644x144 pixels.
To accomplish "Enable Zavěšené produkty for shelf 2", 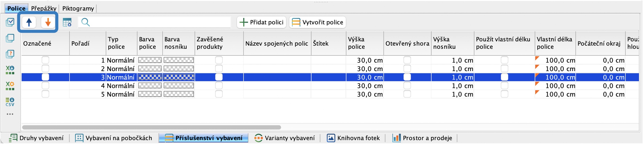I will (x=219, y=69).
